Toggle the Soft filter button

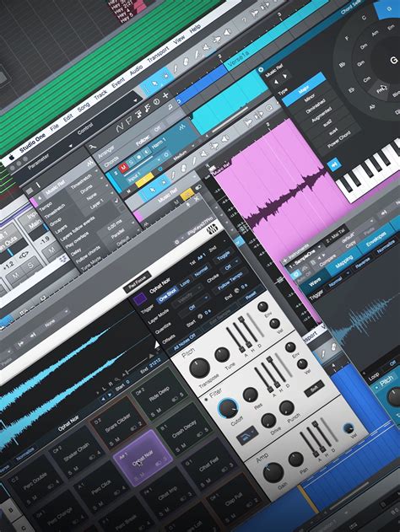[x=315, y=390]
